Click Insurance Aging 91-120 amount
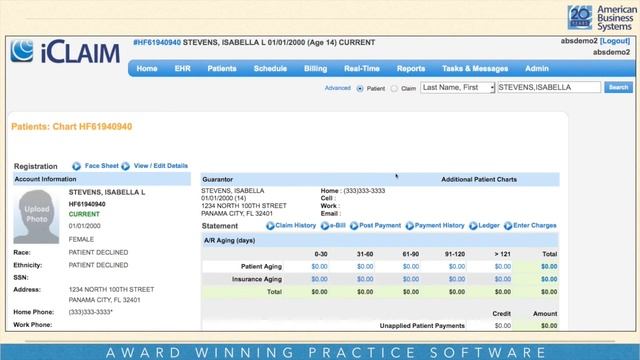 [457, 279]
